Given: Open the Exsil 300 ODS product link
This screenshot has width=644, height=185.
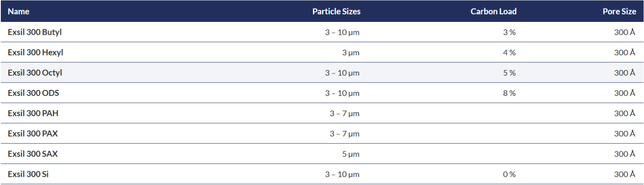Looking at the screenshot, I should 33,93.
